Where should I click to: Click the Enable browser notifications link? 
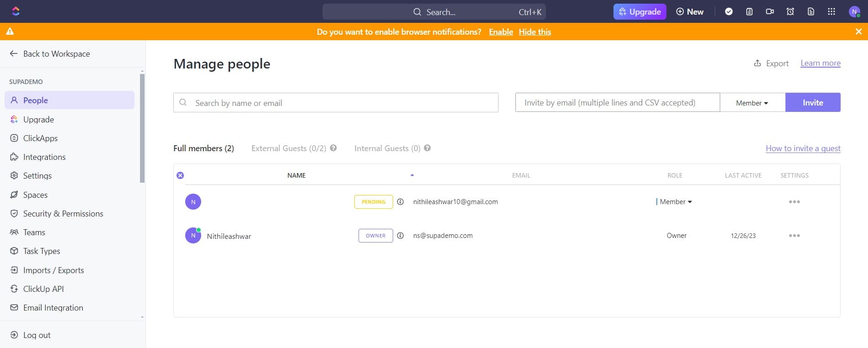pos(501,32)
